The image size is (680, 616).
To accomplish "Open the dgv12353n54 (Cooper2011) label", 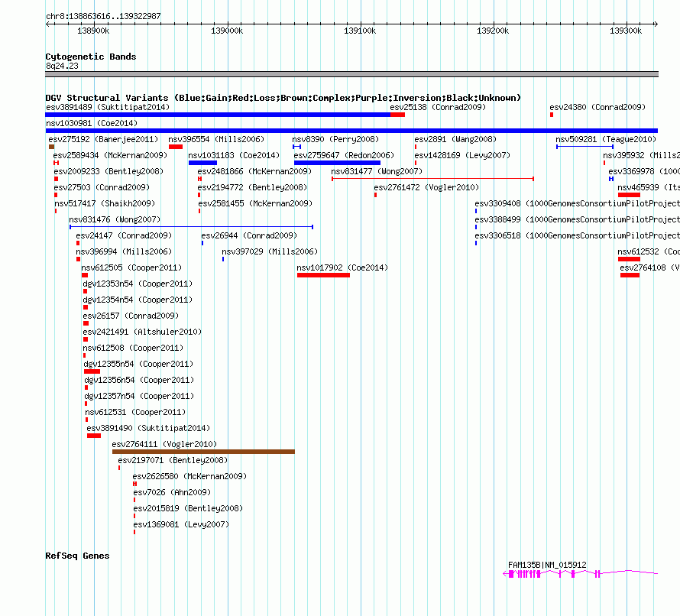I will (x=138, y=284).
